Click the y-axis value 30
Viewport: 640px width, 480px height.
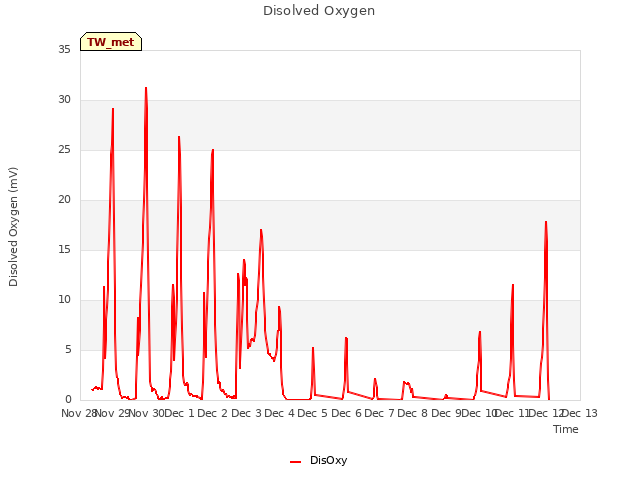[x=64, y=99]
